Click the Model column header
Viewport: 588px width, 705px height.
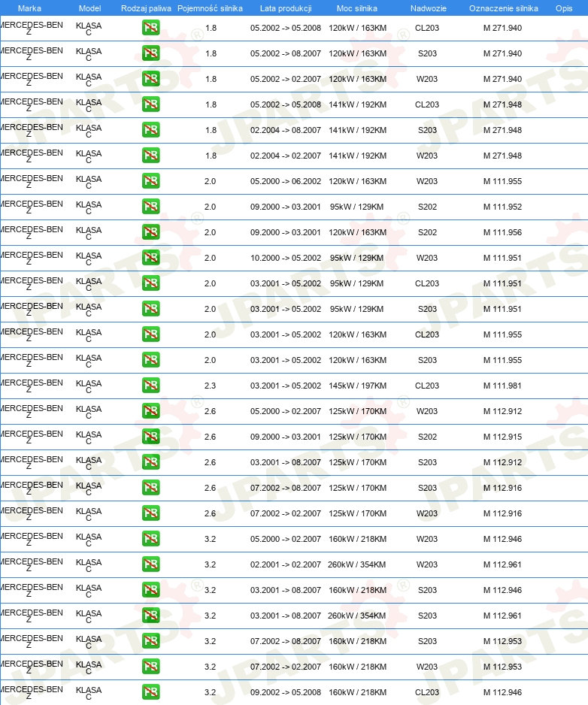[x=89, y=8]
